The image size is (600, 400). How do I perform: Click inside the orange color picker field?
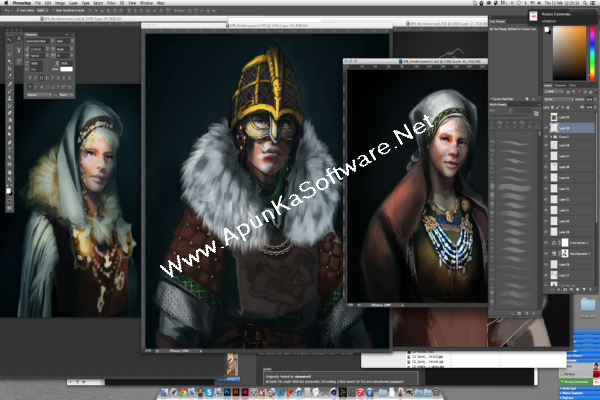point(569,53)
